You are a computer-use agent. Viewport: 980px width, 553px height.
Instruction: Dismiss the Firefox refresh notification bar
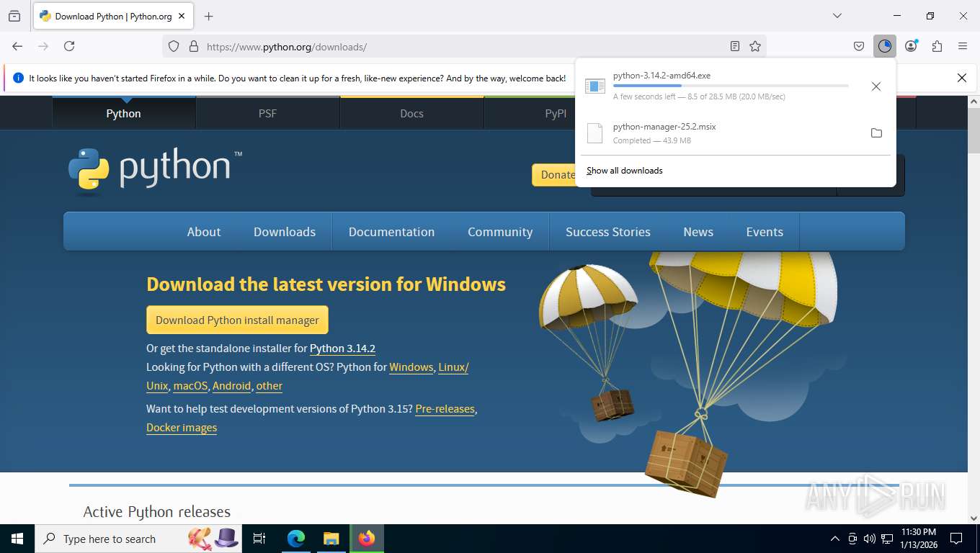962,78
